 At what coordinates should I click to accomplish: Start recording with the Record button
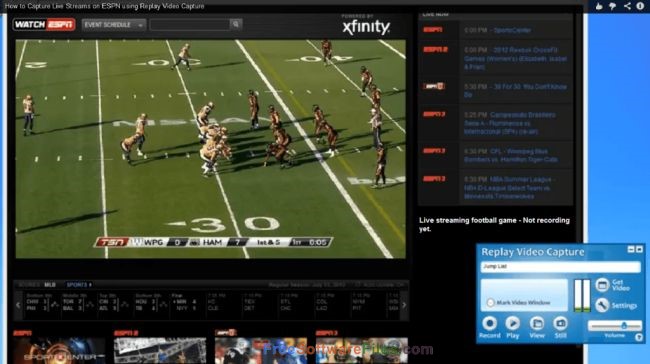pyautogui.click(x=490, y=323)
